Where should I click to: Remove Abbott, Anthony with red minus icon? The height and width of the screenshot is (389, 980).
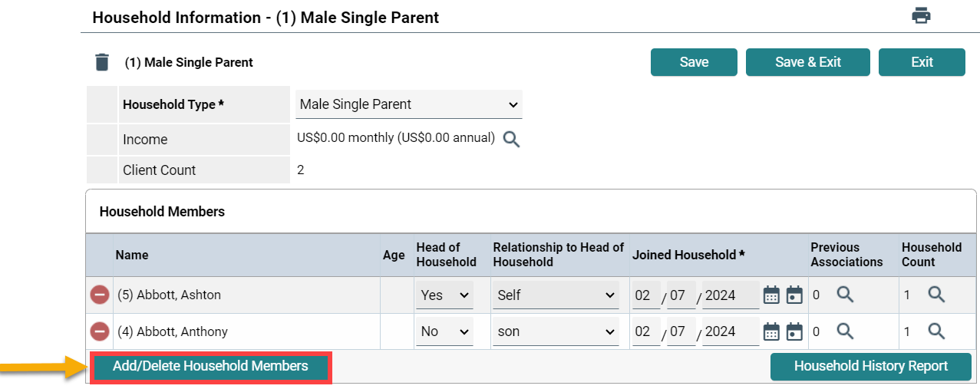click(x=100, y=331)
